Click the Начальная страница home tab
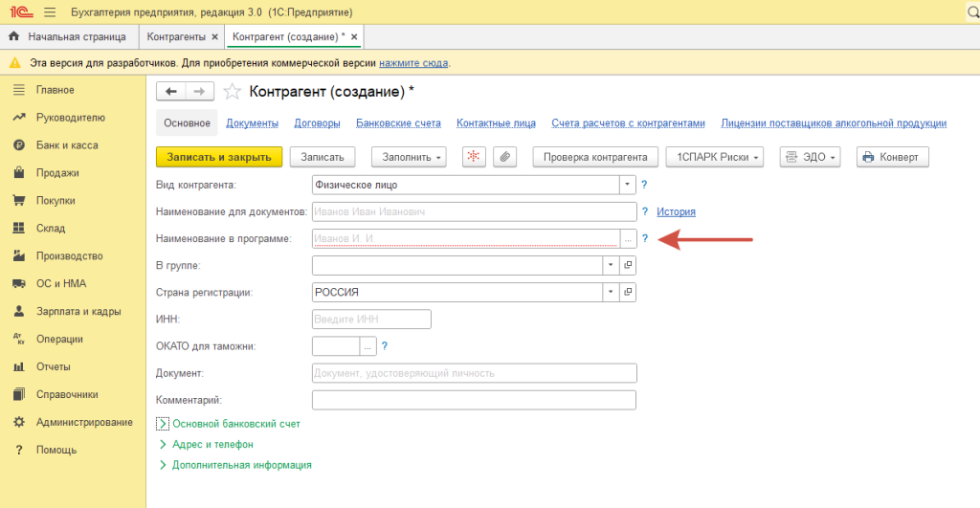The width and height of the screenshot is (980, 508). pos(68,36)
